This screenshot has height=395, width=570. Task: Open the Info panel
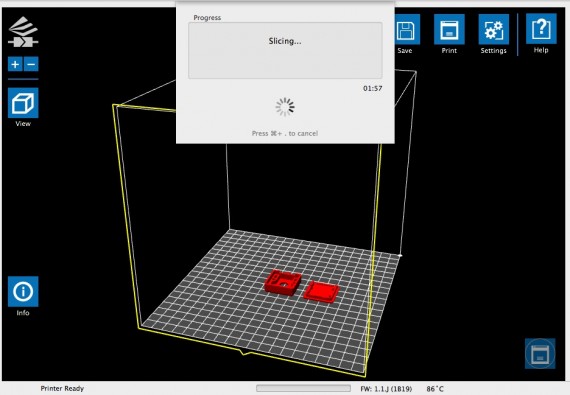pos(23,291)
